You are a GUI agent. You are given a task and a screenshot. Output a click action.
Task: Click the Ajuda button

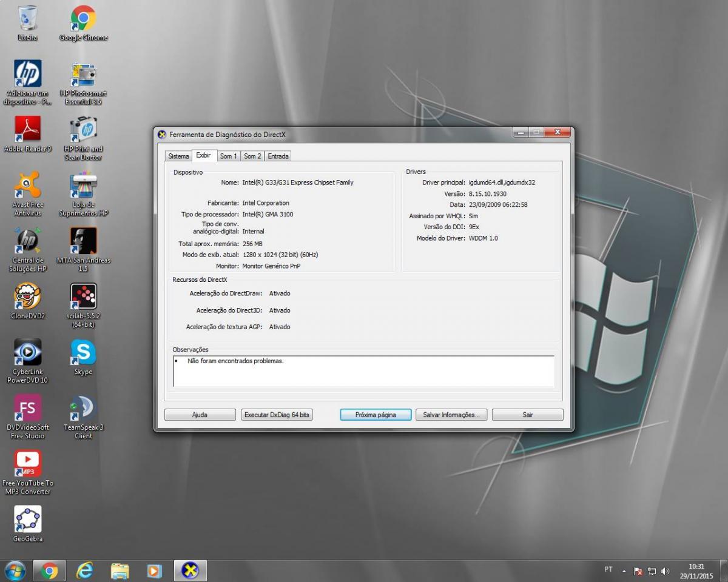click(200, 415)
